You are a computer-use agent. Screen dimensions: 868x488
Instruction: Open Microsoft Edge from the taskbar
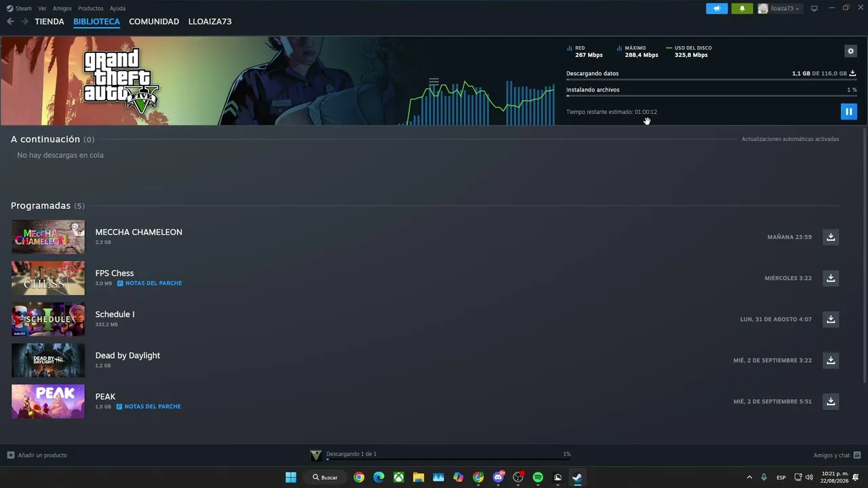(378, 477)
